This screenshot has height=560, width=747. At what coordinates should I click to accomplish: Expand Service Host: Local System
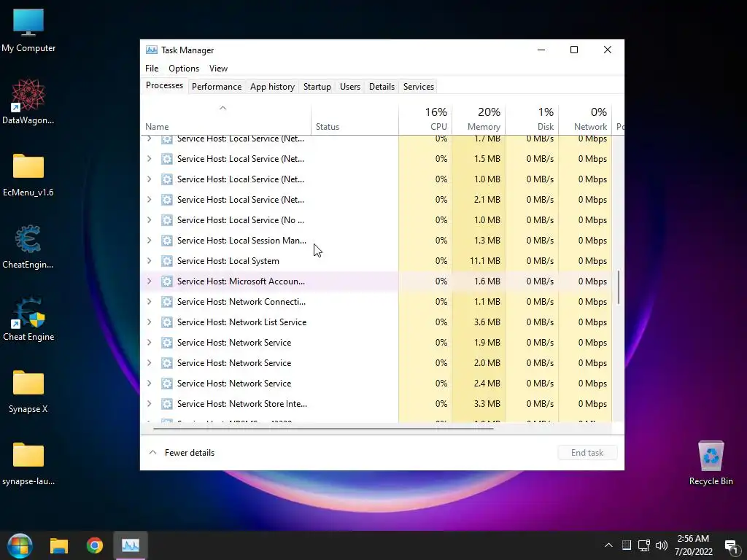click(149, 261)
